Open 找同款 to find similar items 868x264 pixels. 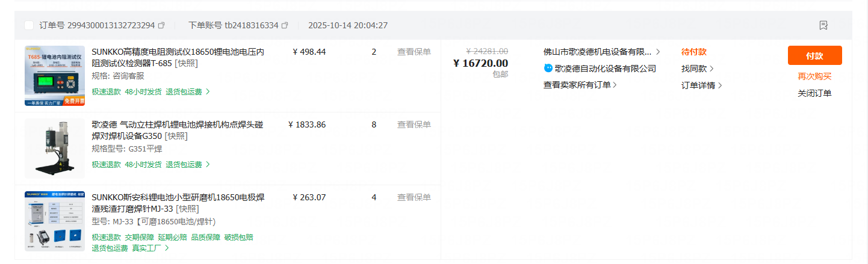tap(697, 69)
